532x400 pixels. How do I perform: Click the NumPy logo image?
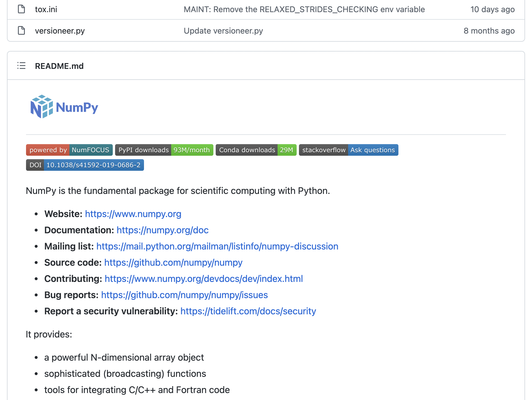pos(64,107)
